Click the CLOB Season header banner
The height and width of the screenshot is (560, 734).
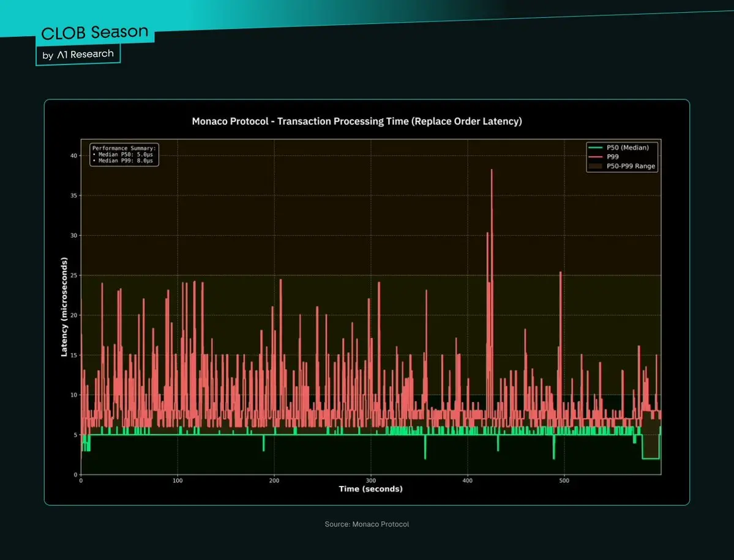[x=95, y=32]
